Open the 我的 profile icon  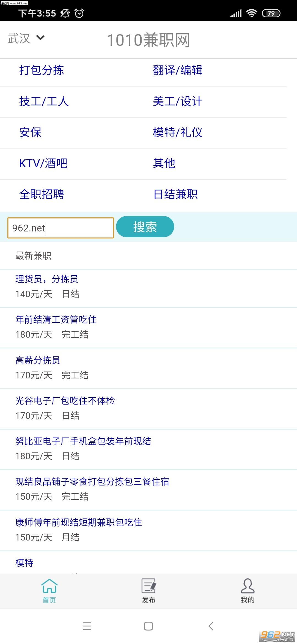tap(248, 586)
